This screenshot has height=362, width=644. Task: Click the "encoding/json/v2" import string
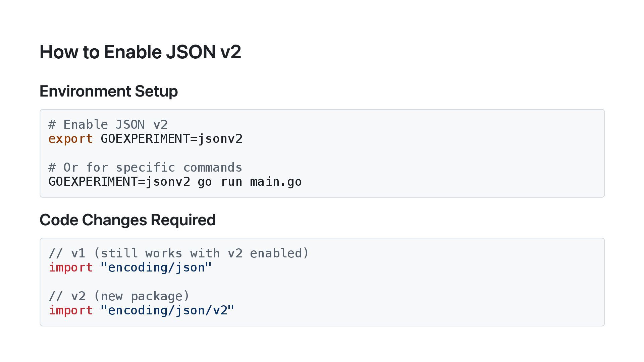pyautogui.click(x=167, y=310)
